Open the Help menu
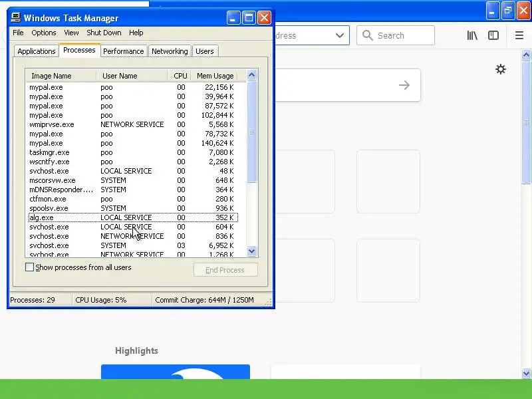 tap(136, 33)
